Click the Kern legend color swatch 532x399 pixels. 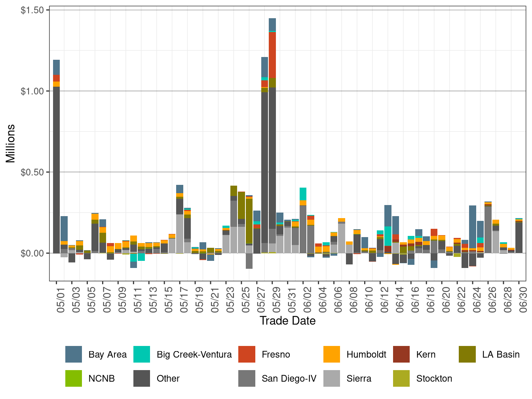click(x=401, y=354)
